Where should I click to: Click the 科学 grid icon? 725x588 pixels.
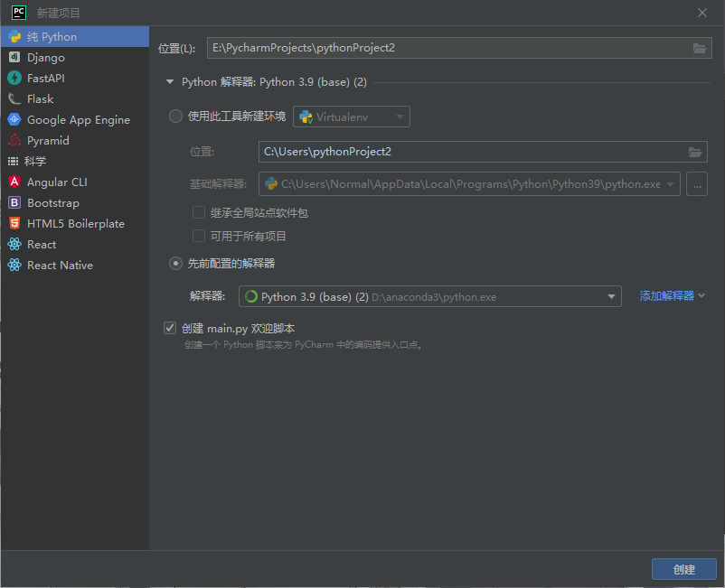pos(13,161)
